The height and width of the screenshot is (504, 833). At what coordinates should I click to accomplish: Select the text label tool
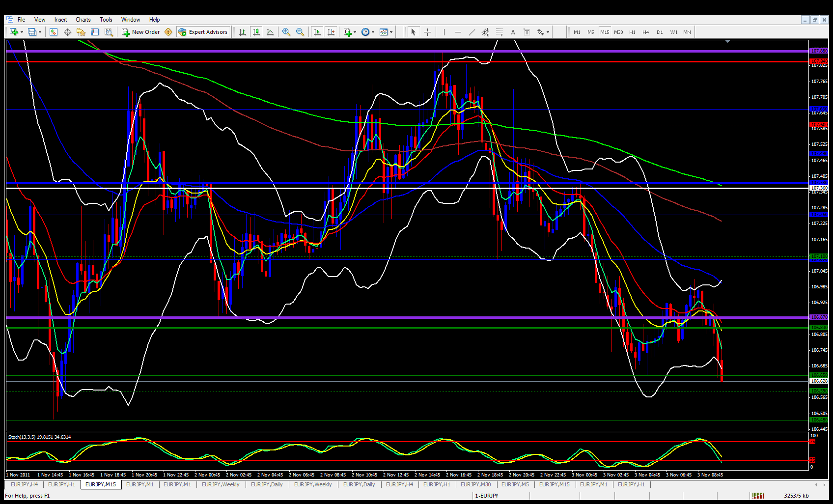tap(527, 32)
